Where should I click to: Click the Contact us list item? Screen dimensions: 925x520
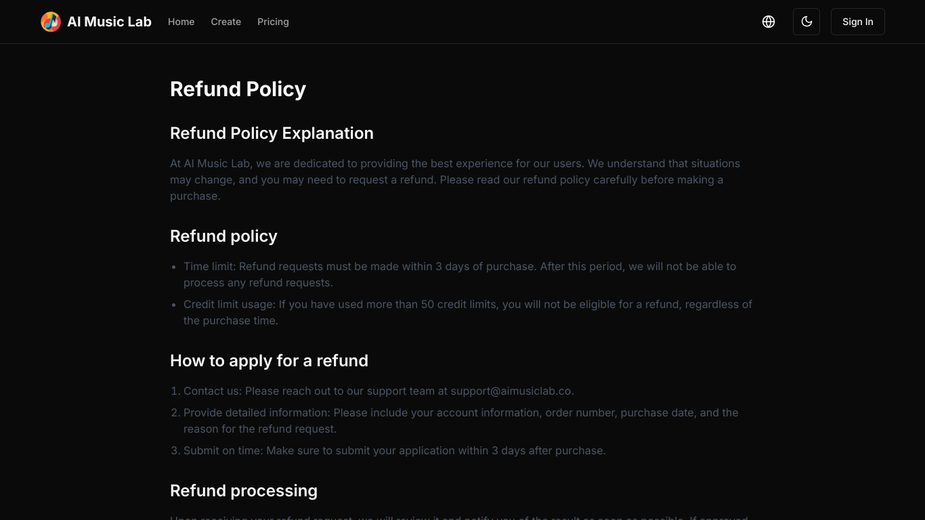pos(379,391)
